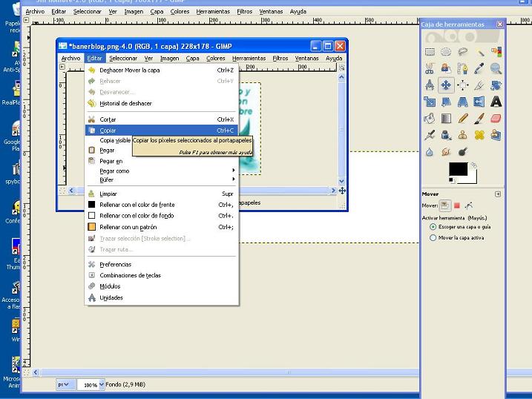Swap foreground and background colors
Image resolution: width=532 pixels, height=399 pixels.
[x=473, y=165]
